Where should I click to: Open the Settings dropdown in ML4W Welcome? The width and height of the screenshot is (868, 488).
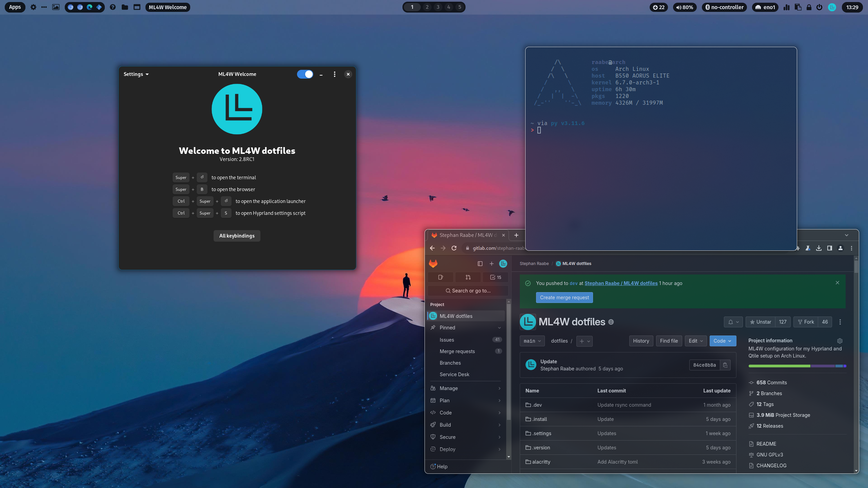136,74
